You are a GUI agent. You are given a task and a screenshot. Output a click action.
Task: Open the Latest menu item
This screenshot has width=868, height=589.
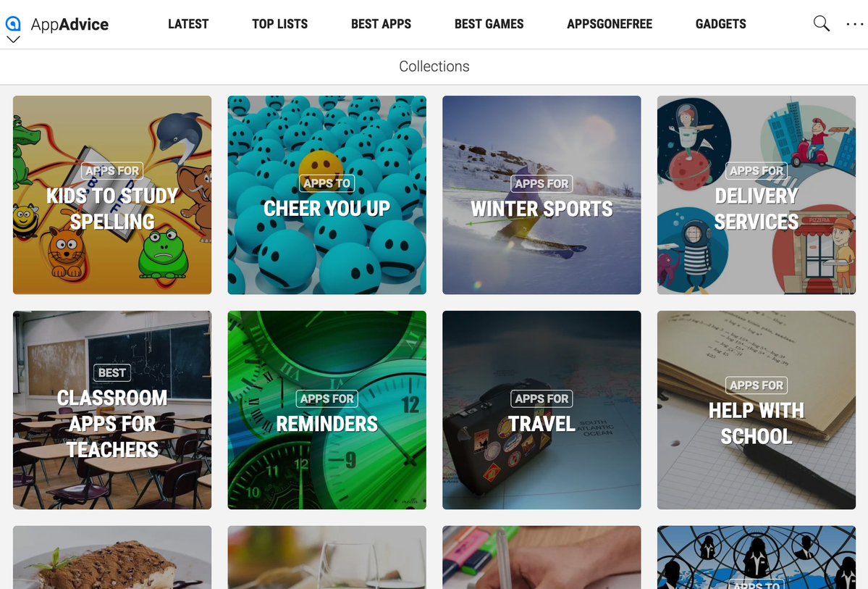[x=188, y=24]
